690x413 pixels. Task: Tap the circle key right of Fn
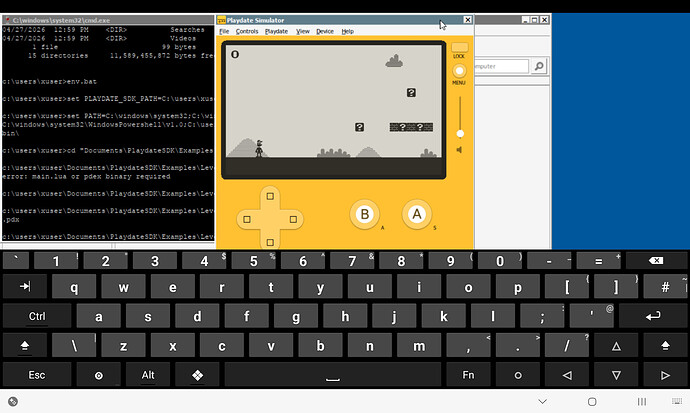[x=518, y=375]
